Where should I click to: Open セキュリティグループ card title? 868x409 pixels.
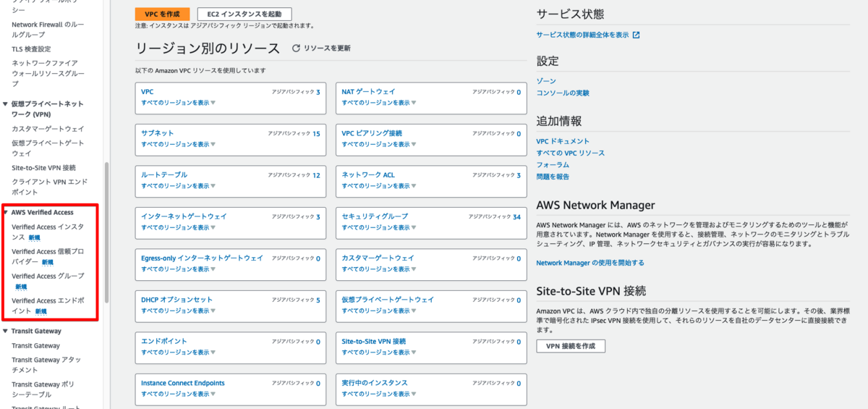coord(375,216)
